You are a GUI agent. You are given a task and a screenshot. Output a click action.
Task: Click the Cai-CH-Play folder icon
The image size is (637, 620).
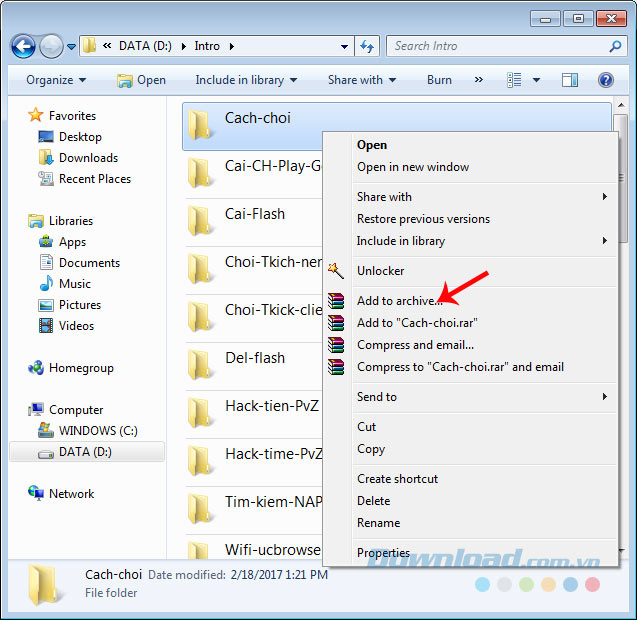[199, 173]
